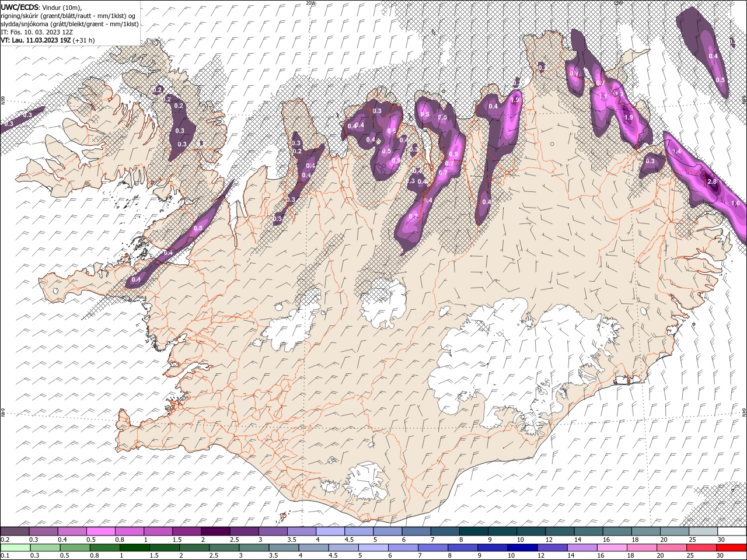The image size is (747, 560).
Task: Pick top-row legend swatch between 0.3 and 0.4
Action: coord(43,531)
